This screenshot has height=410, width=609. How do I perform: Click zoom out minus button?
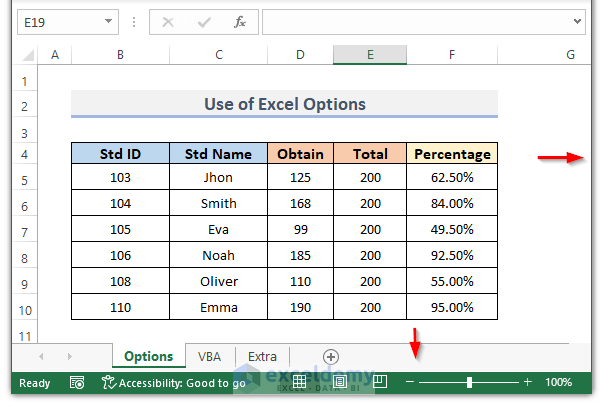(x=411, y=382)
